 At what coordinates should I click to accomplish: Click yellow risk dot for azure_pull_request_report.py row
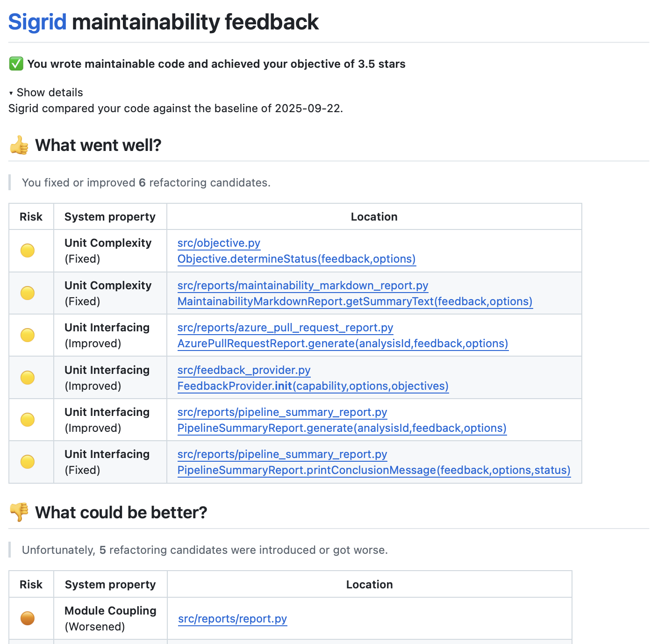pos(28,335)
